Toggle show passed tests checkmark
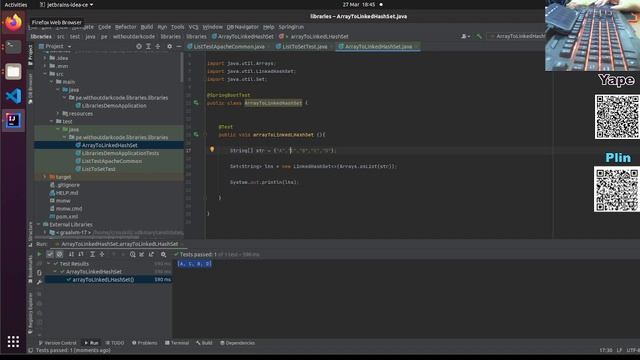The height and width of the screenshot is (360, 640). (x=50, y=254)
